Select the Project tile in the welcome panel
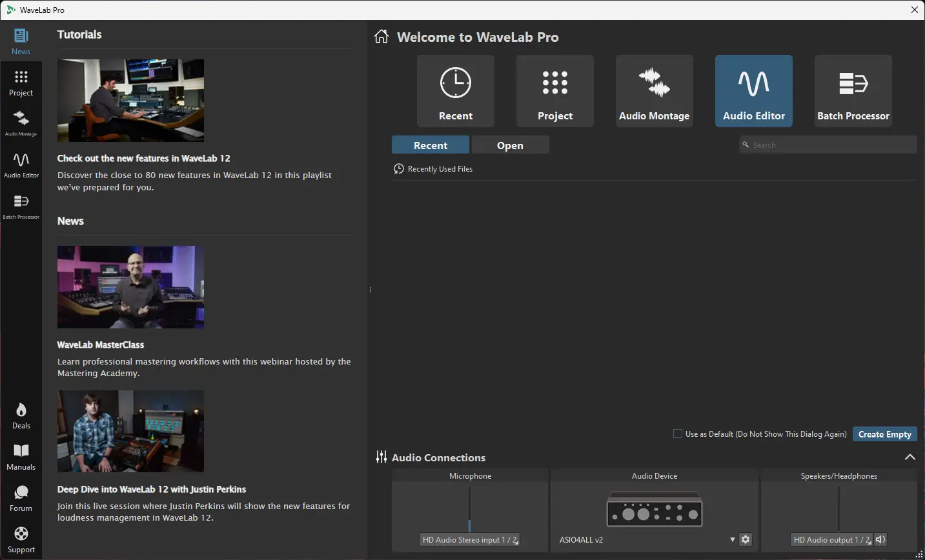The width and height of the screenshot is (925, 560). pos(555,91)
